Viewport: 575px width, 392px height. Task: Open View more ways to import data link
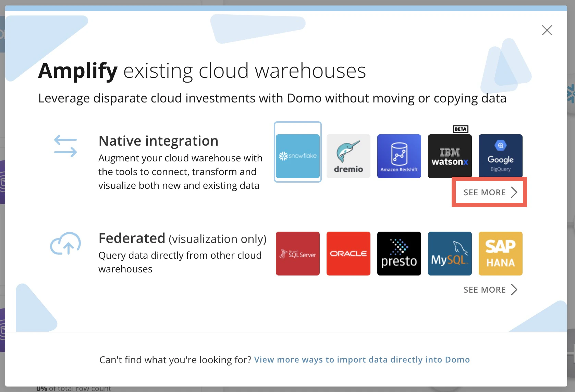tap(362, 359)
